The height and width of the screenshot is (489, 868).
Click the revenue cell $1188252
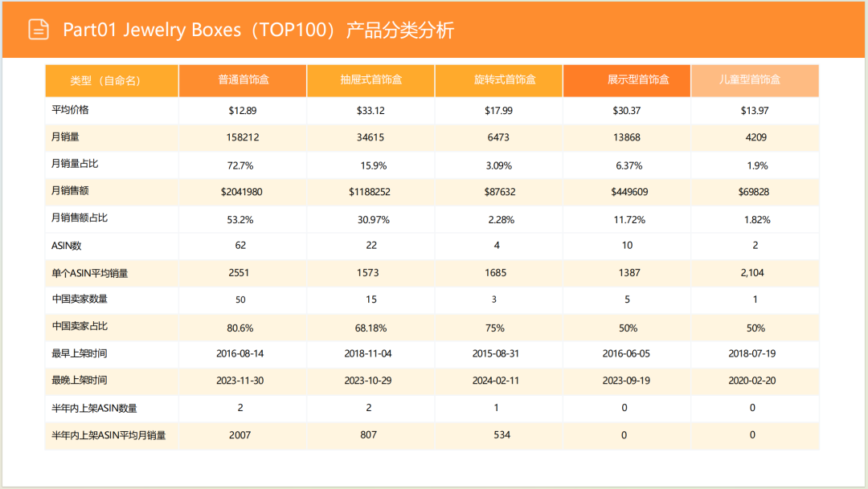369,192
